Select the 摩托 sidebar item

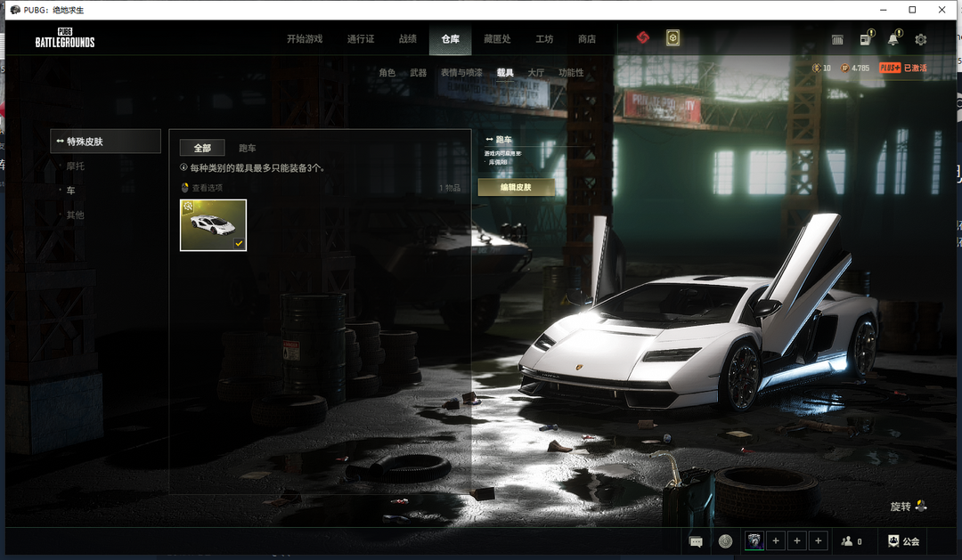point(76,166)
